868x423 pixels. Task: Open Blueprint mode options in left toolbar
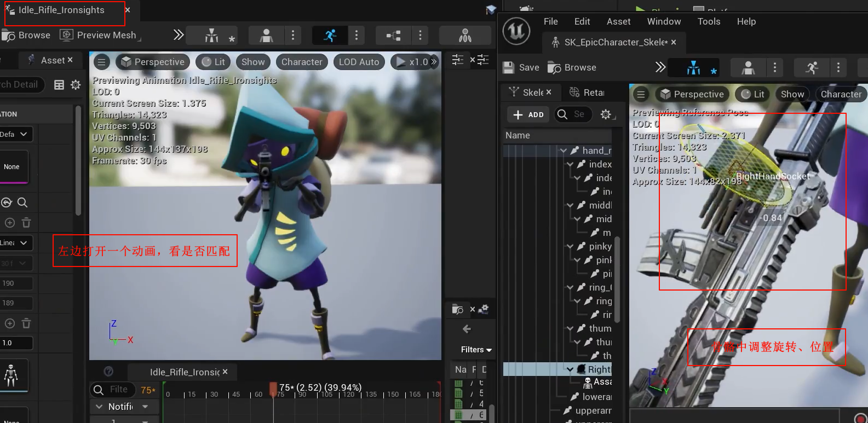[x=420, y=36]
